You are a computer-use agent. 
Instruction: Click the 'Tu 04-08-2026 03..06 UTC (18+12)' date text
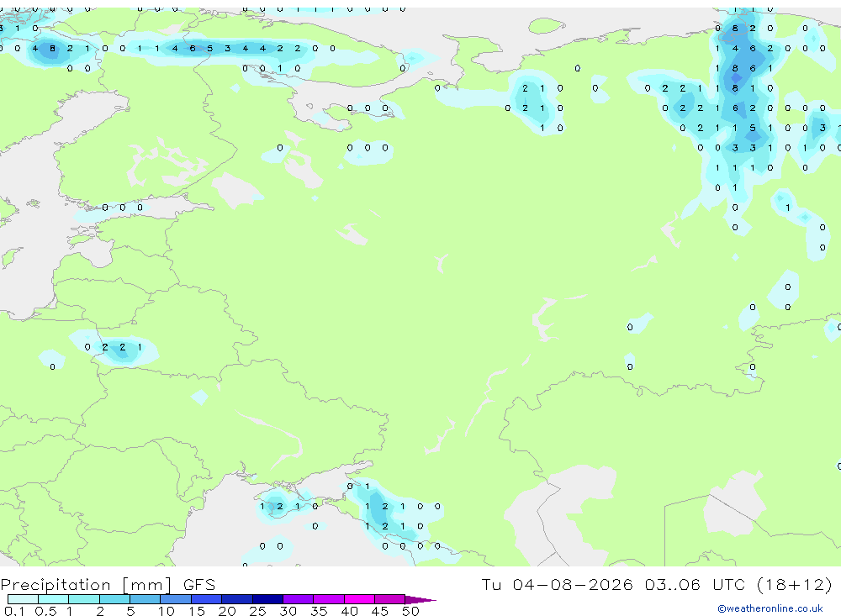(657, 584)
